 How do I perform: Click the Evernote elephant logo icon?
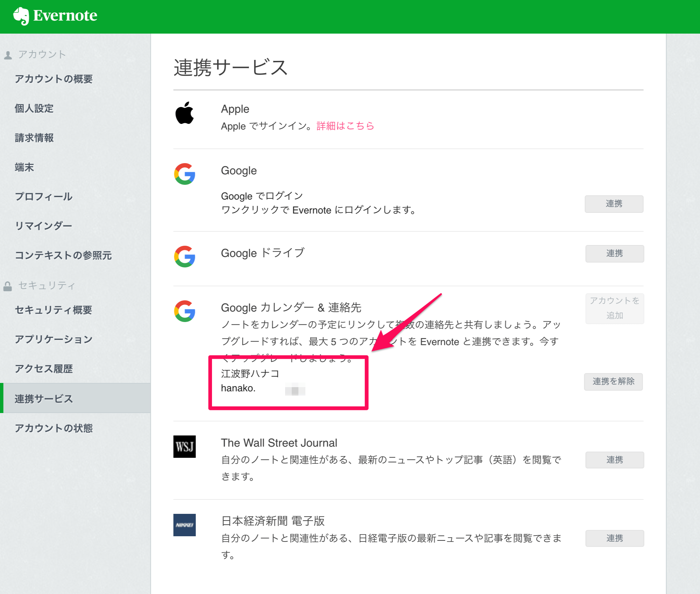coord(21,16)
